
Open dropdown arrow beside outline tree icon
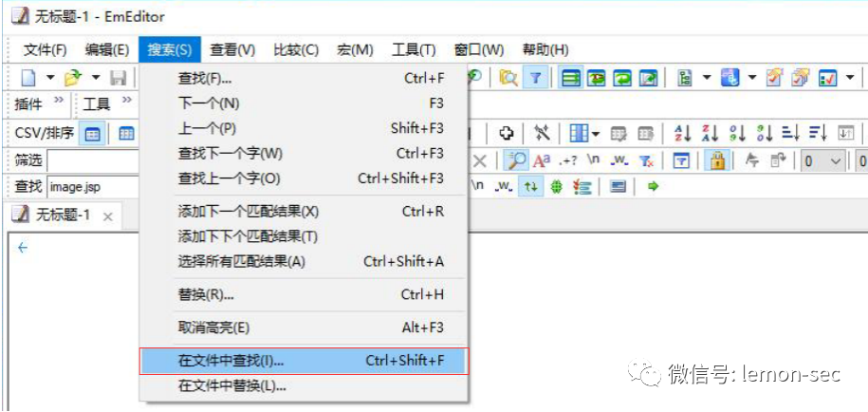[707, 78]
